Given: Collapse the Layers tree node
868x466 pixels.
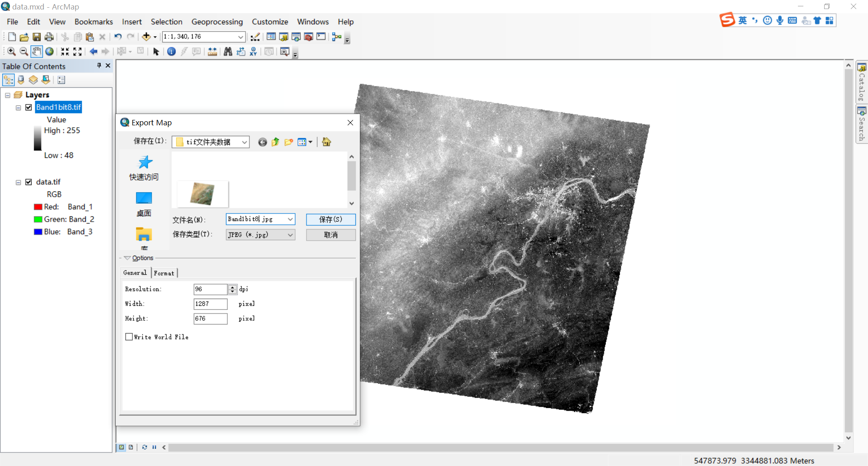Looking at the screenshot, I should point(7,95).
